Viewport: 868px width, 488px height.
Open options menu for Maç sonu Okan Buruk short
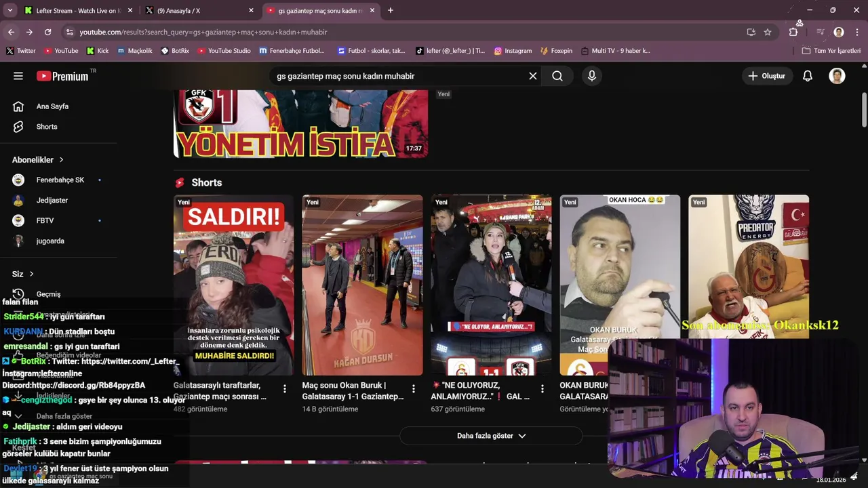coord(414,389)
